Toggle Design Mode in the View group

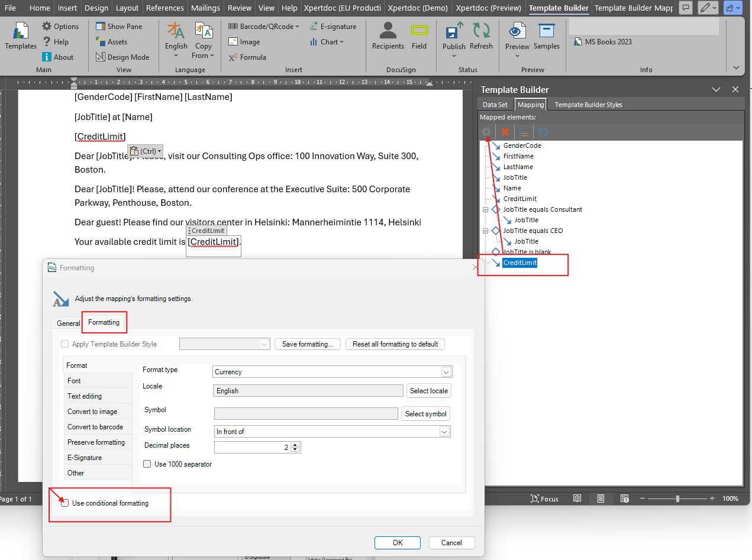(122, 57)
